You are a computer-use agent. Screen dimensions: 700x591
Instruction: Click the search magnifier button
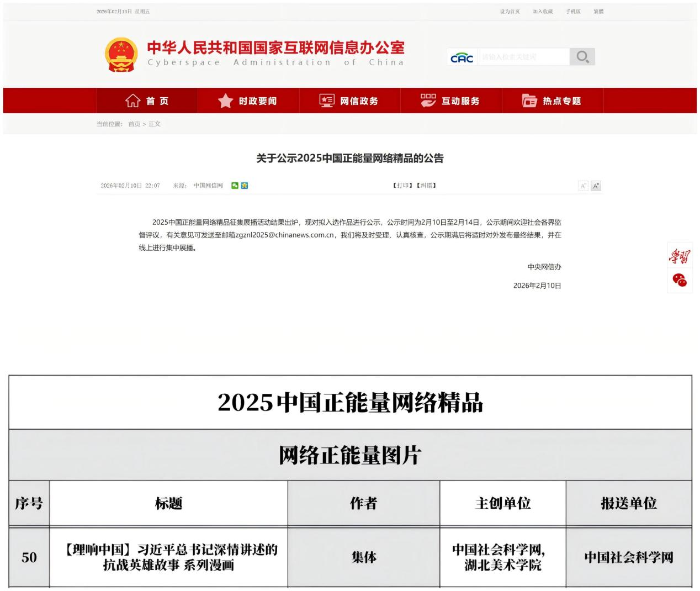[582, 57]
